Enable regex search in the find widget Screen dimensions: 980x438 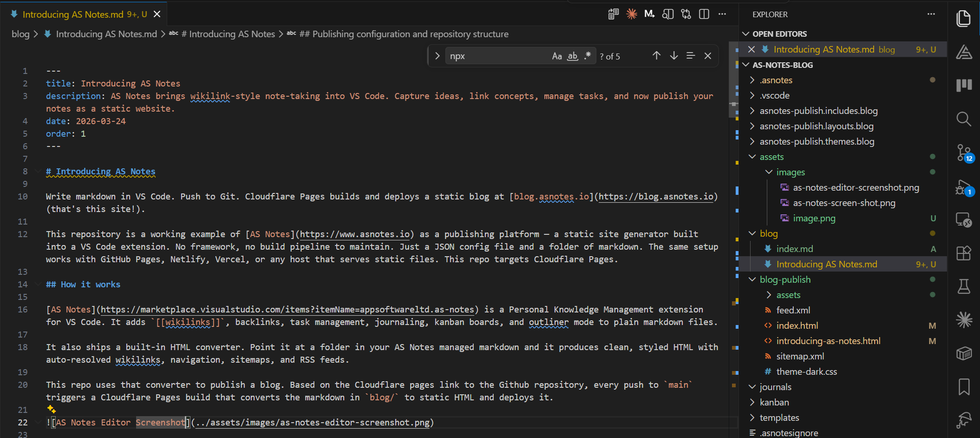click(588, 55)
